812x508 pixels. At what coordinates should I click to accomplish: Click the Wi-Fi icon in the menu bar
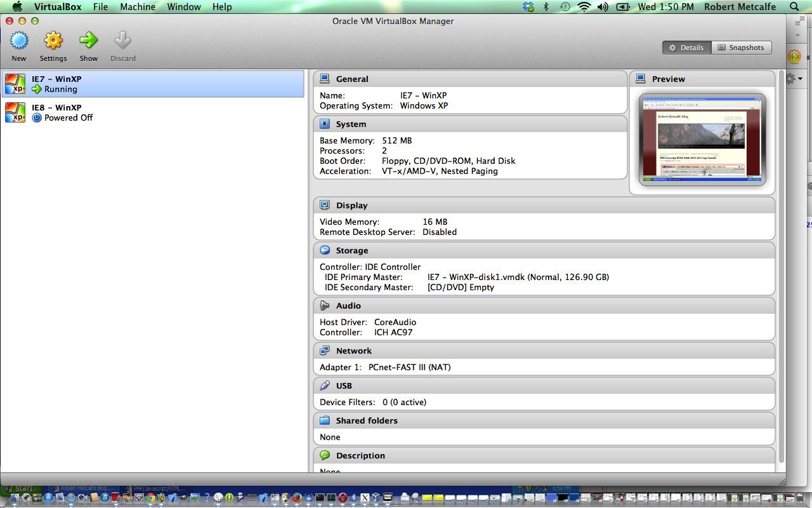point(584,7)
